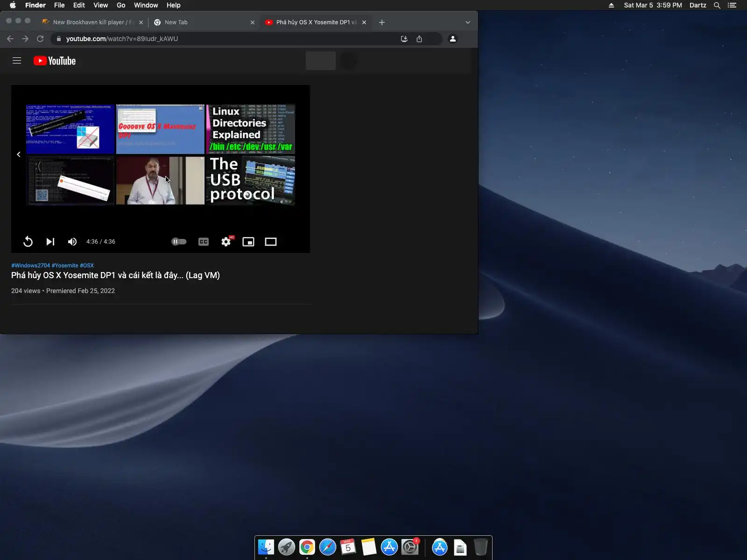
Task: Skip to the next video
Action: [x=50, y=242]
